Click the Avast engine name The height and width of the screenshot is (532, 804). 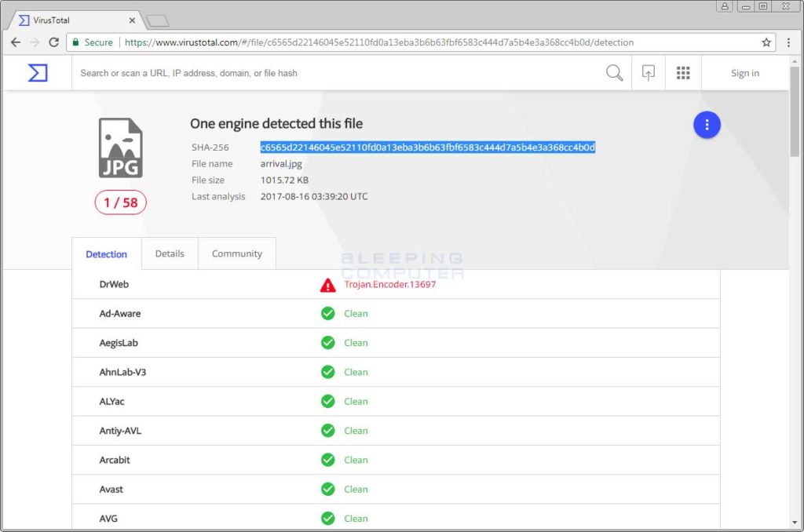pos(111,489)
